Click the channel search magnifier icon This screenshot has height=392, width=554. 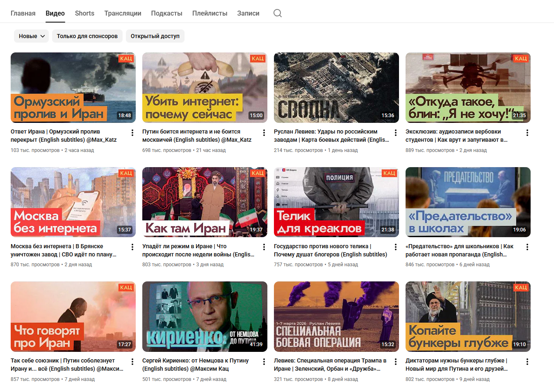pos(278,13)
